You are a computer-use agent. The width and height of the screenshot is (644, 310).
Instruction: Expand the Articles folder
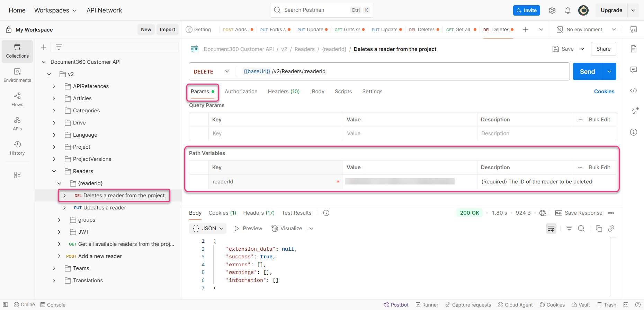[54, 98]
